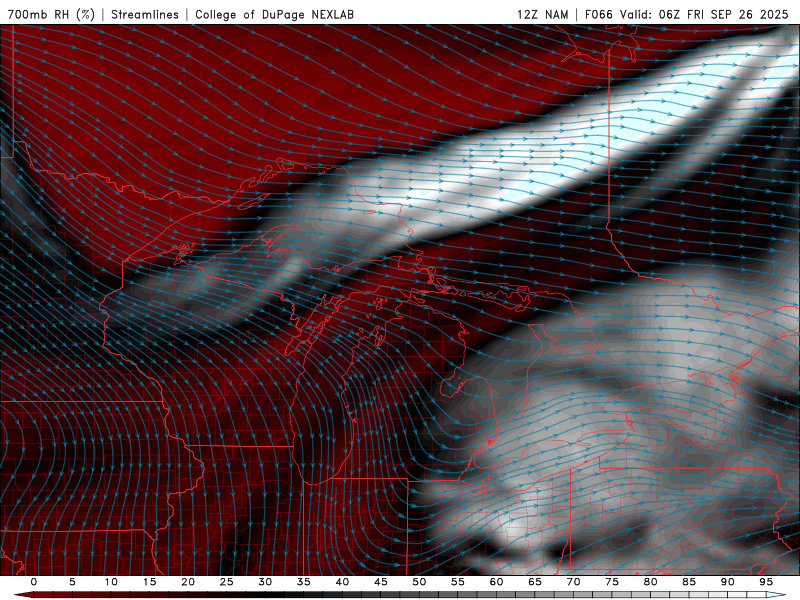Click the colorbar label '20'
The width and height of the screenshot is (800, 600).
[188, 582]
